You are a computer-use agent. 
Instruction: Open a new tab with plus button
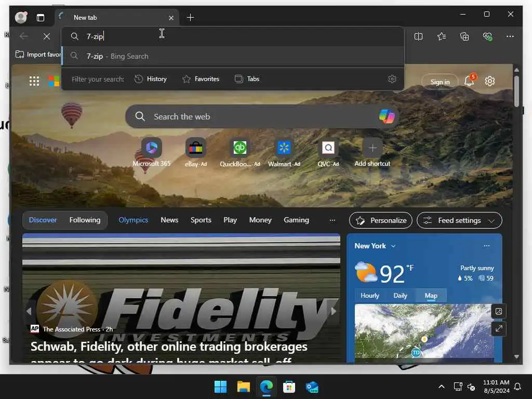click(190, 17)
